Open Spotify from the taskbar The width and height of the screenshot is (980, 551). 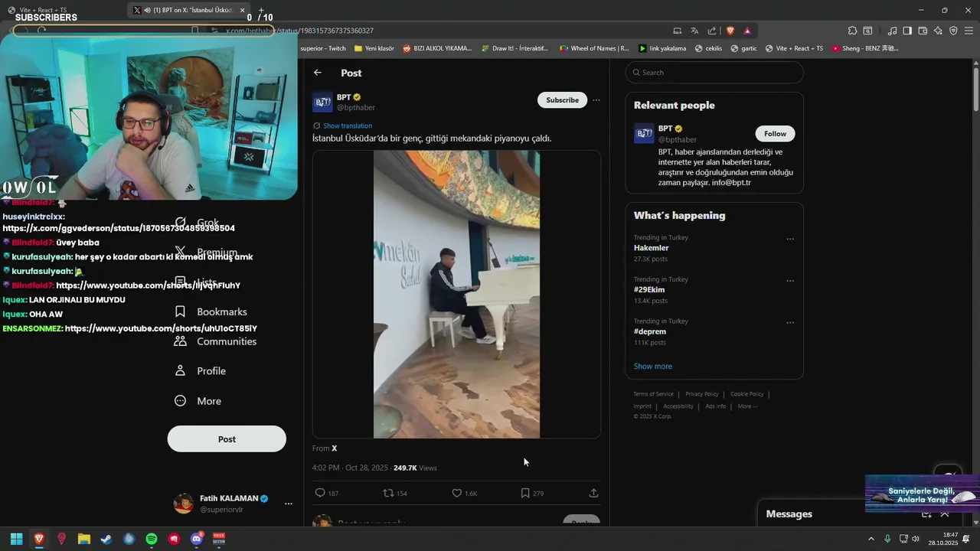pos(152,539)
